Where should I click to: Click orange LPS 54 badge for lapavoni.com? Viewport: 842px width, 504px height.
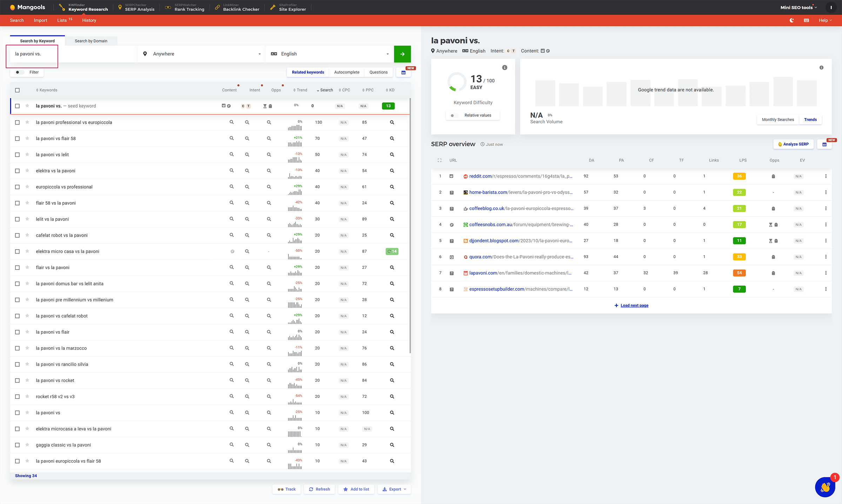pos(739,273)
